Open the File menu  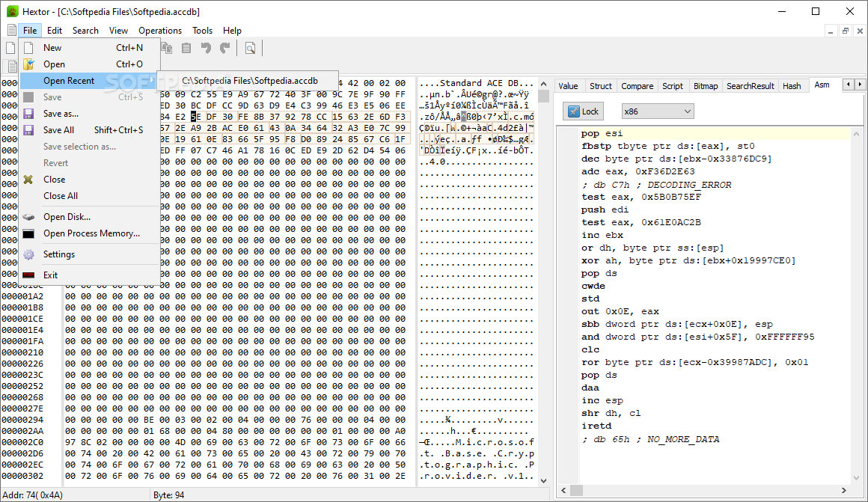[x=30, y=31]
